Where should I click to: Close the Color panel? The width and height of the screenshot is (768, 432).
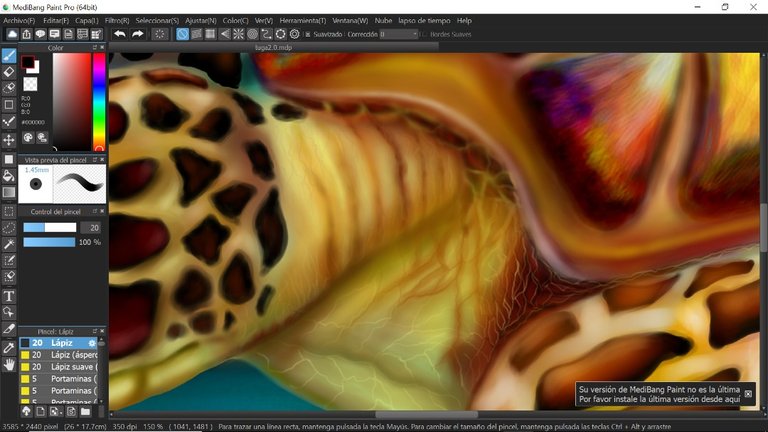pos(102,48)
